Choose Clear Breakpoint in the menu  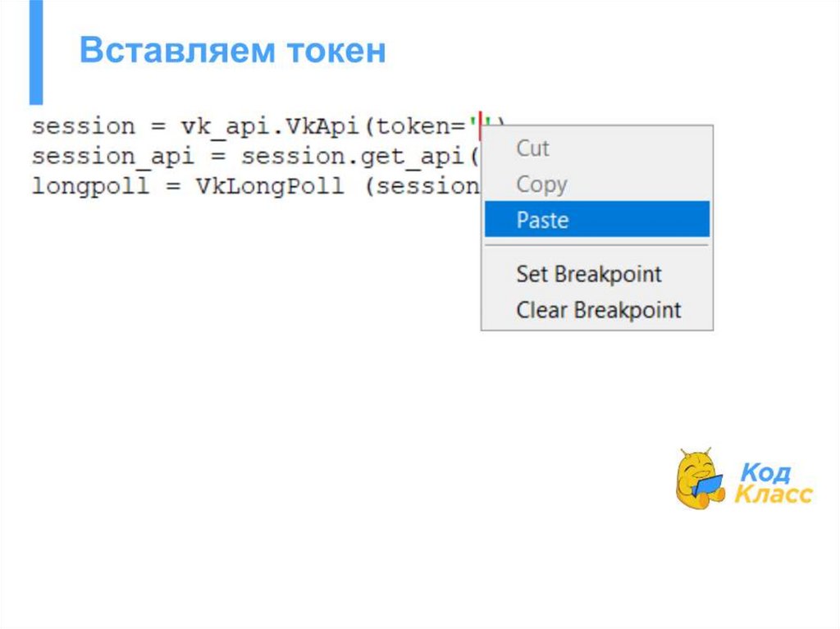coord(598,310)
